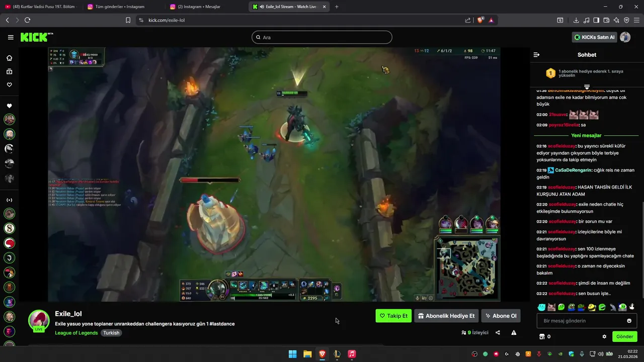Share the stream with share icon

[498, 332]
